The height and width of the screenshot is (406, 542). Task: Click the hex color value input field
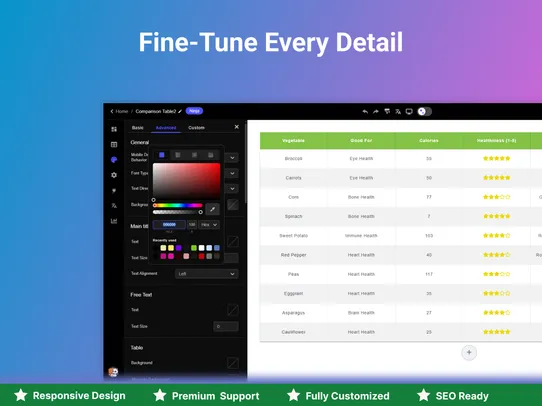click(x=169, y=225)
